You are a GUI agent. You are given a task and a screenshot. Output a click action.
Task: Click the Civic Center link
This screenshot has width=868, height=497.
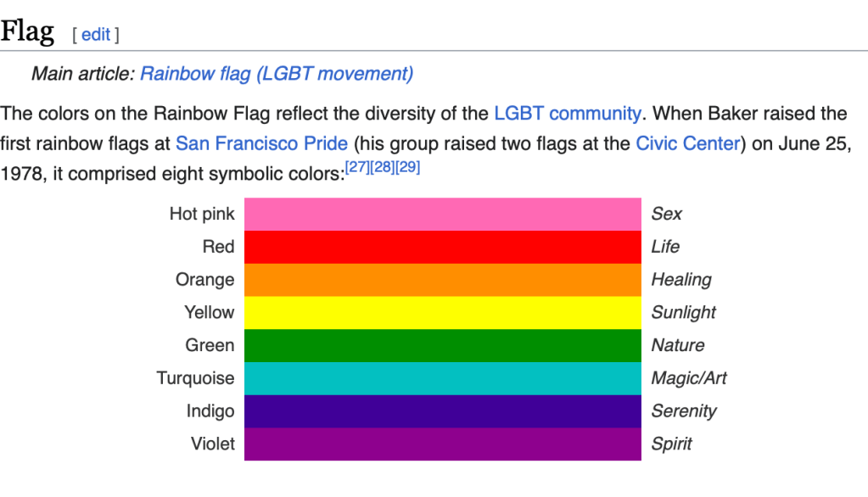point(687,143)
